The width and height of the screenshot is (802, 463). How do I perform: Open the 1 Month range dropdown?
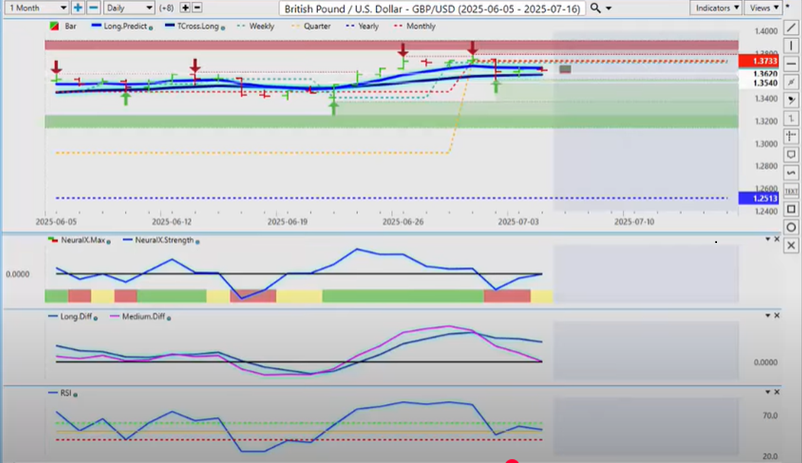(x=35, y=8)
